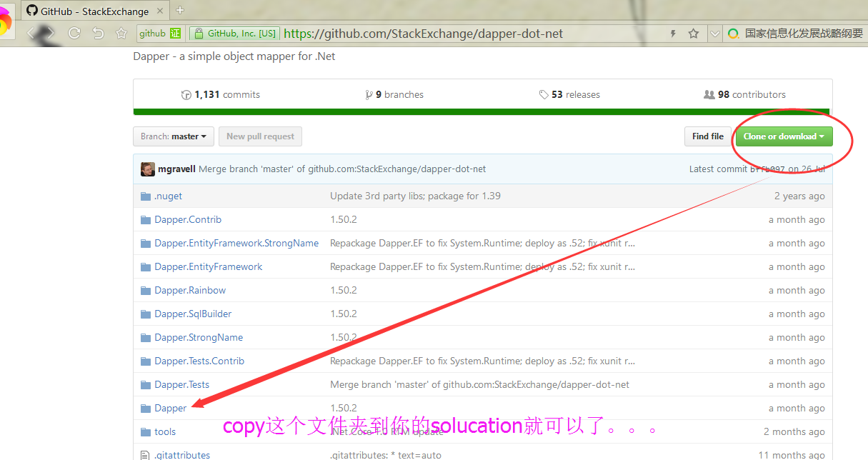Image resolution: width=868 pixels, height=460 pixels.
Task: Open address bar history dropdown arrow
Action: 715,34
